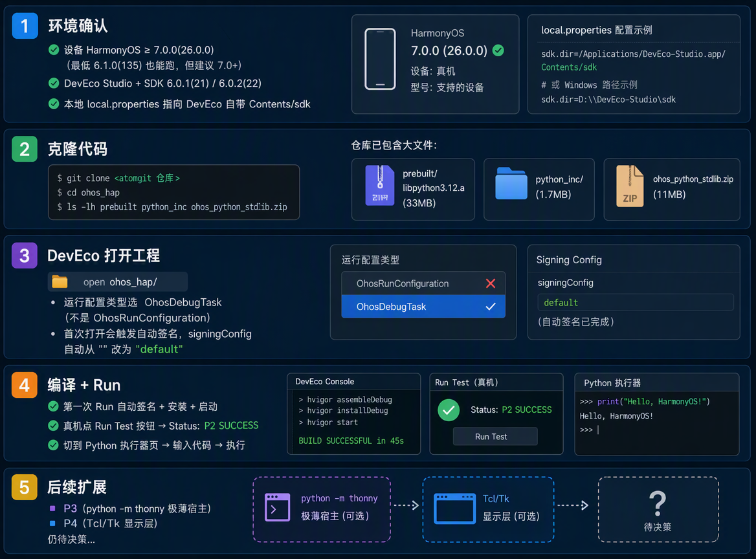Select OhosRunConfiguration in run config list

(x=423, y=283)
